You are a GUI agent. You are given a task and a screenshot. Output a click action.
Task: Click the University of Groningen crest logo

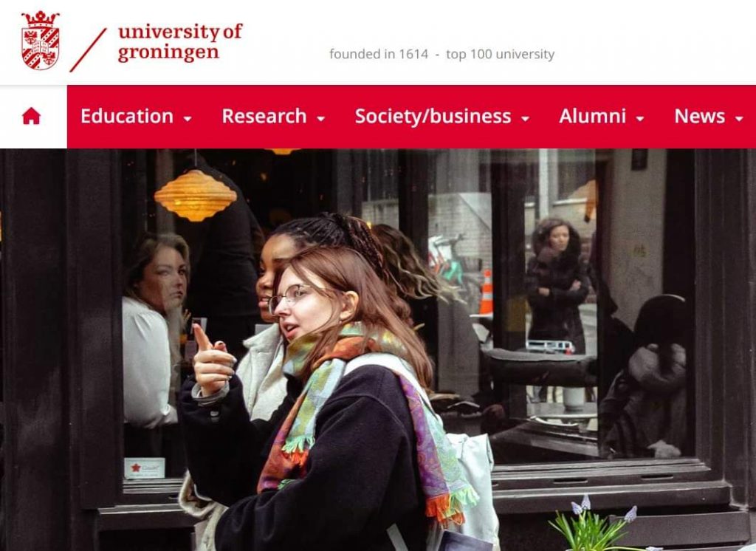41,40
